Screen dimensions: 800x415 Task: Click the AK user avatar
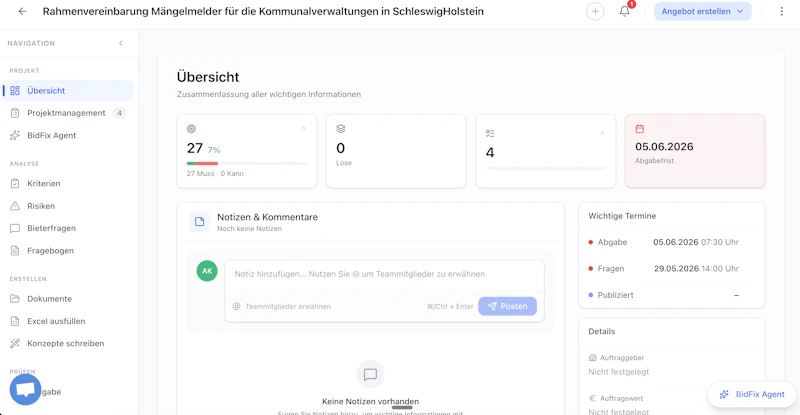pyautogui.click(x=207, y=271)
